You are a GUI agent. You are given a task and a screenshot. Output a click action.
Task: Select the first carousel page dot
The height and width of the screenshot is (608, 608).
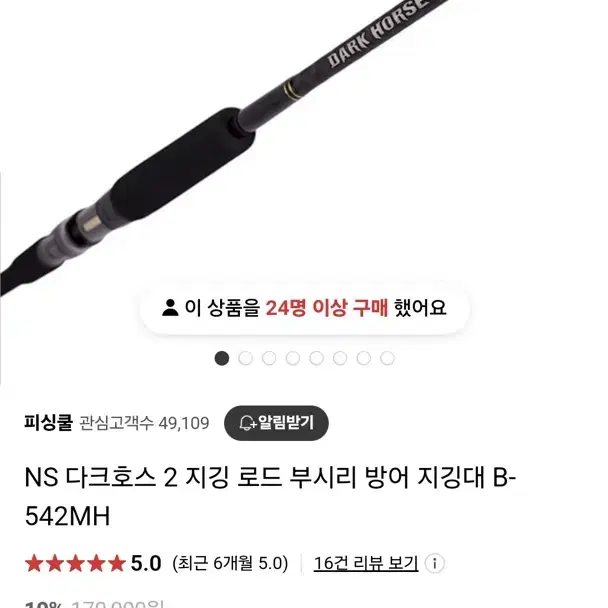[222, 358]
